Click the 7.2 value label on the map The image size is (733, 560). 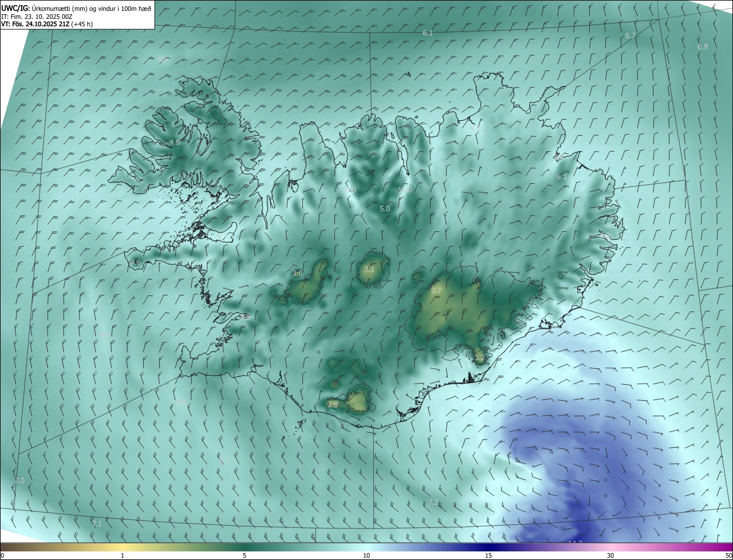[x=434, y=503]
